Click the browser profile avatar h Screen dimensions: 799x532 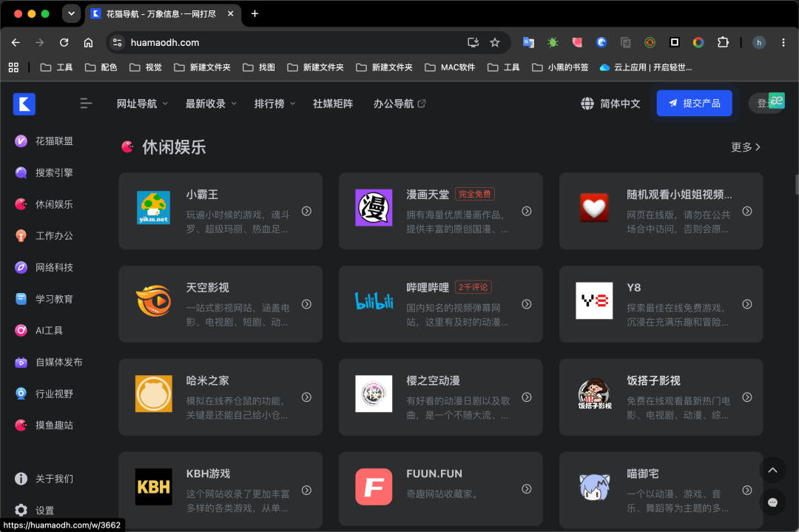pos(759,42)
